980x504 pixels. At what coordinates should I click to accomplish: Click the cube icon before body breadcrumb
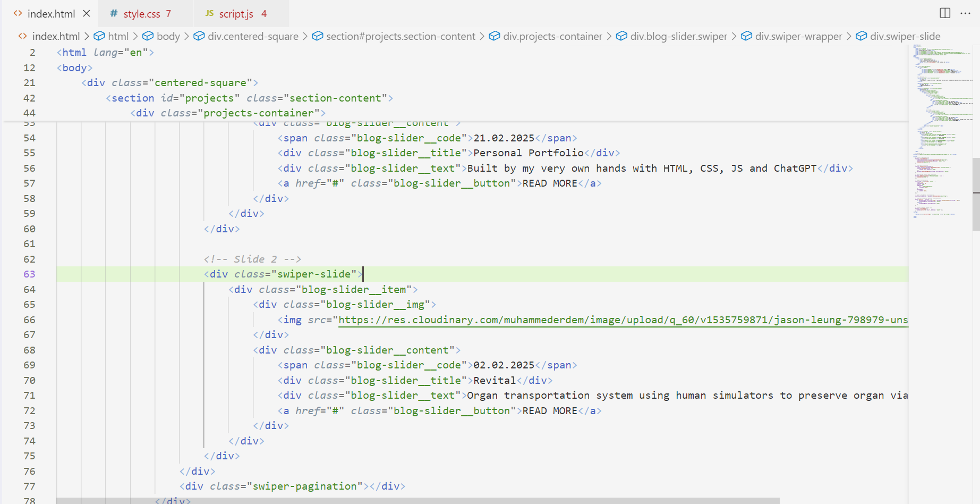(148, 36)
